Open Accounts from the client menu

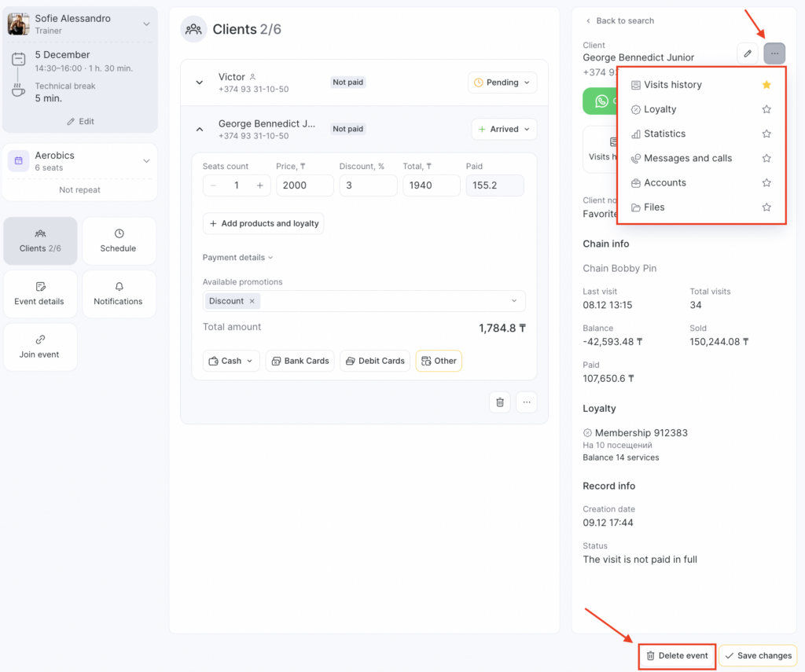pos(664,182)
